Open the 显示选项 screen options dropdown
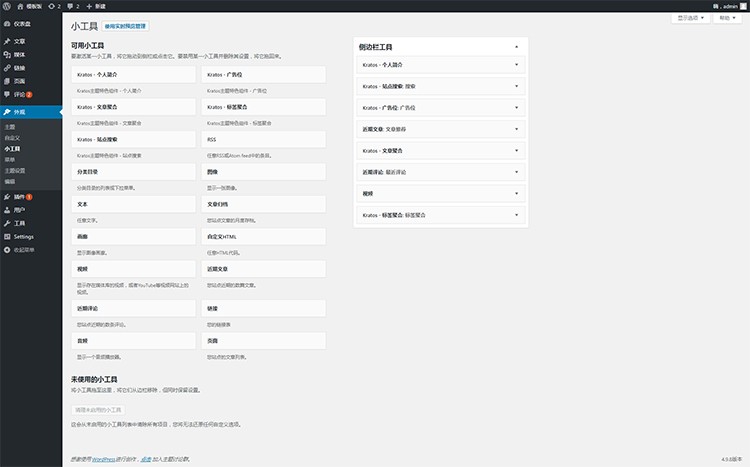Viewport: 750px width, 467px height. [691, 18]
